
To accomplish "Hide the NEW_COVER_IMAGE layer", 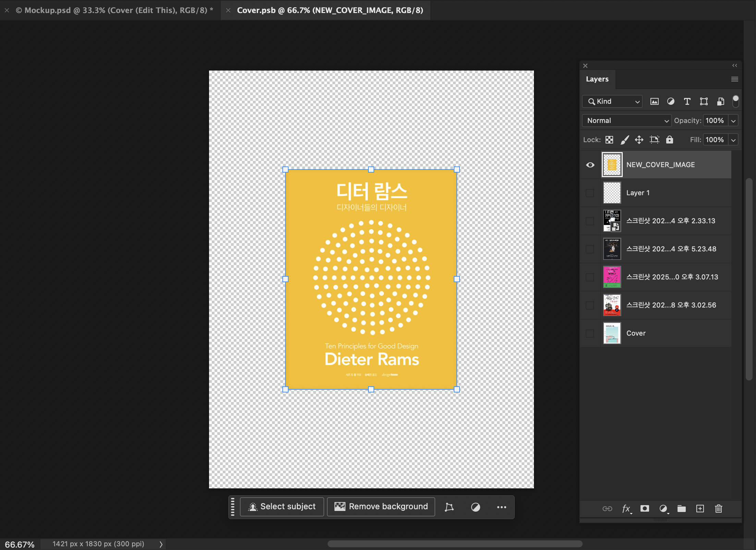I will click(590, 165).
